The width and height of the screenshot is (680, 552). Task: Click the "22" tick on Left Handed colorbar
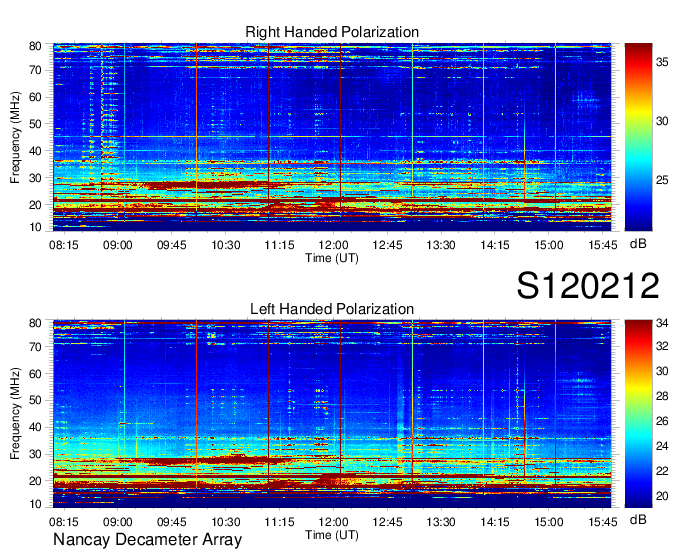coord(662,471)
